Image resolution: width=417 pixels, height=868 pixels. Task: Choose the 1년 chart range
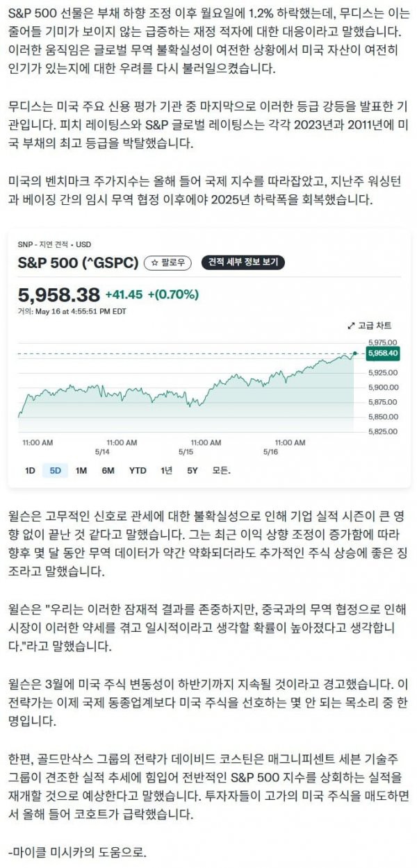coord(166,470)
